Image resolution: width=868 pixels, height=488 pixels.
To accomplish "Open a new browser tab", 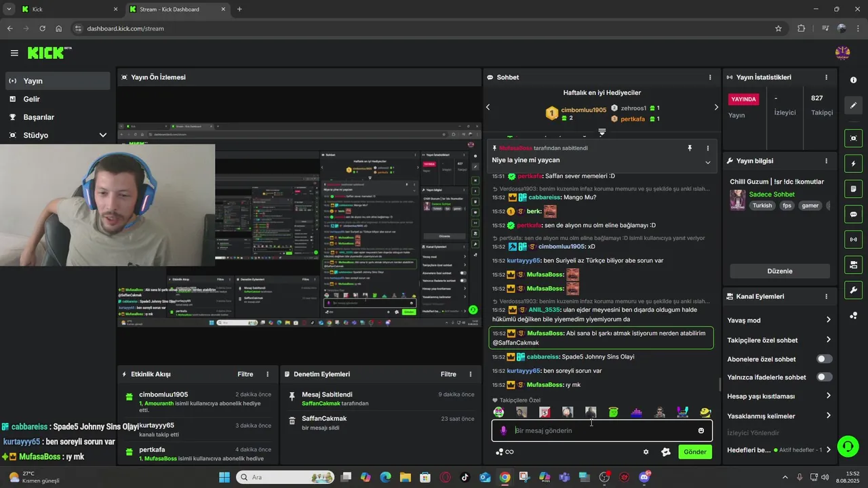I will pos(239,9).
